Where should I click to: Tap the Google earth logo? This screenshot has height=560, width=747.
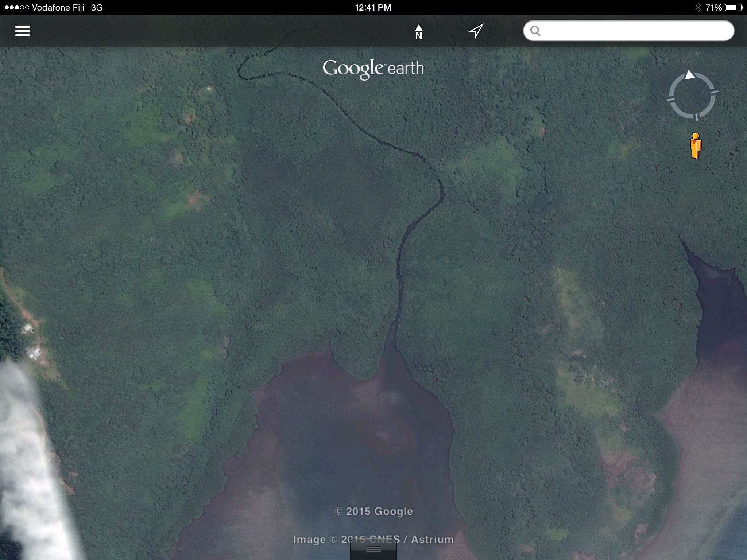click(x=373, y=69)
